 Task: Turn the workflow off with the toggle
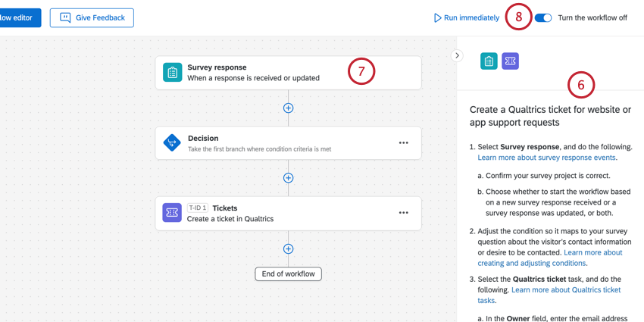coord(543,17)
